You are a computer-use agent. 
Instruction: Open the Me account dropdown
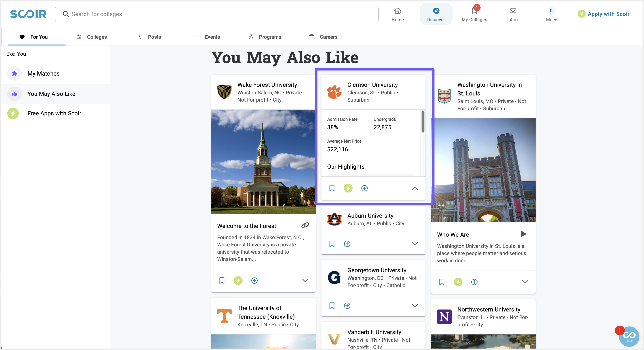[551, 14]
